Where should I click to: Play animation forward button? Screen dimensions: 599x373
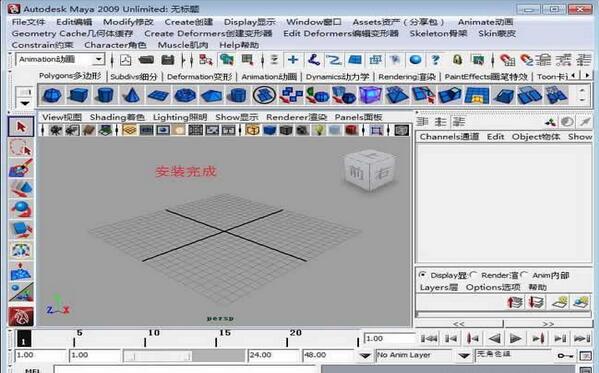[x=516, y=338]
